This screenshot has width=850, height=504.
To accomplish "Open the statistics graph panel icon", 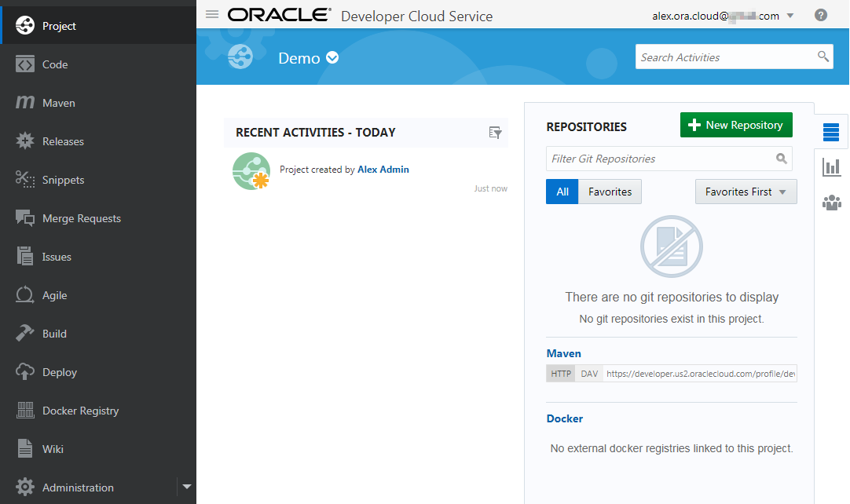I will click(x=831, y=167).
